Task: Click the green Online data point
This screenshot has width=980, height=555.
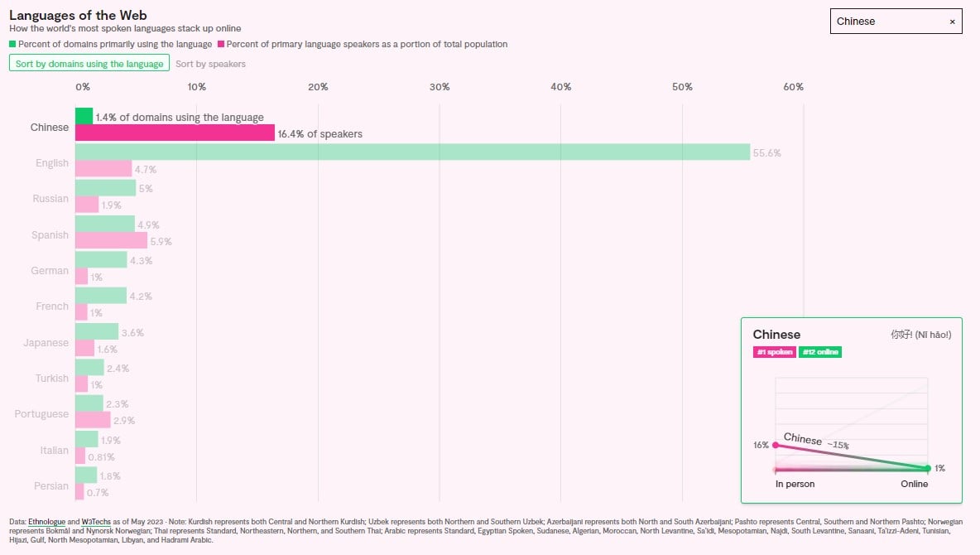Action: pyautogui.click(x=928, y=468)
